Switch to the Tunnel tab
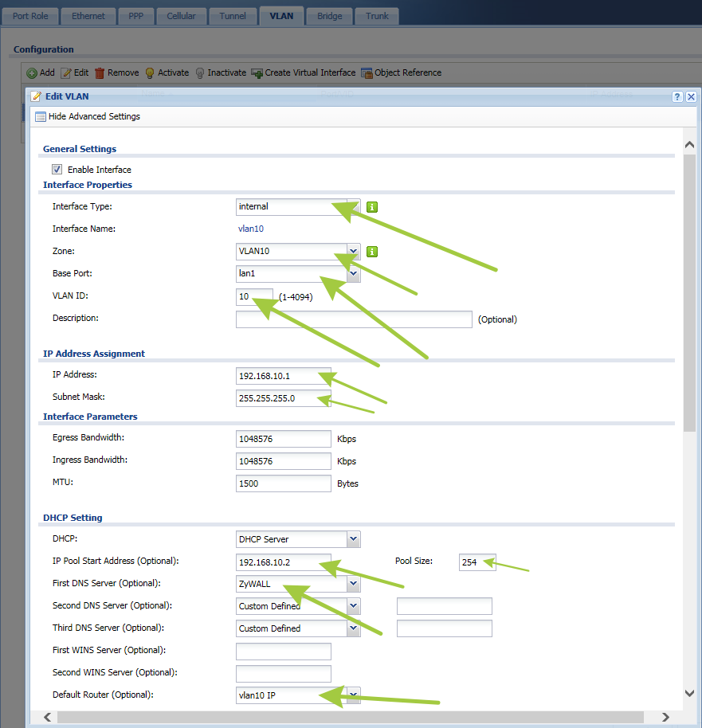The width and height of the screenshot is (702, 728). tap(233, 16)
